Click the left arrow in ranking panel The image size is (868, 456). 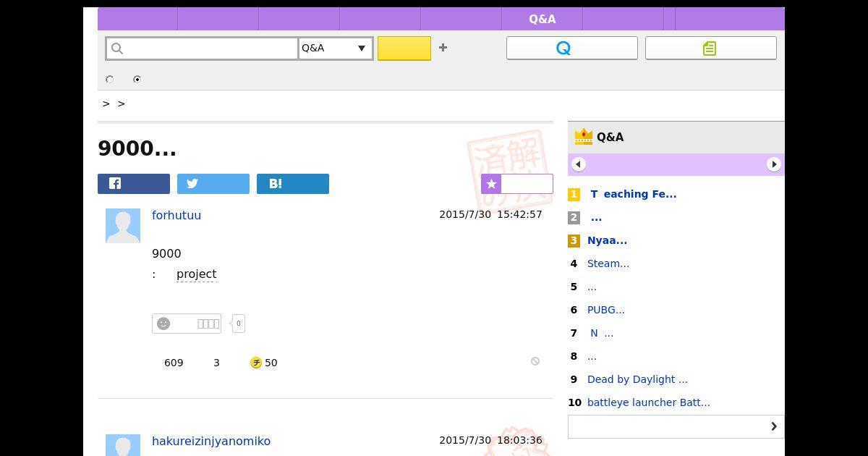(579, 164)
